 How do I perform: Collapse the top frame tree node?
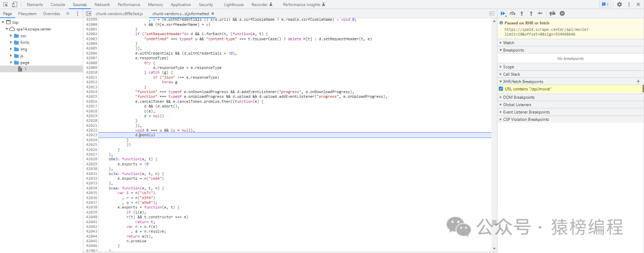click(3, 22)
